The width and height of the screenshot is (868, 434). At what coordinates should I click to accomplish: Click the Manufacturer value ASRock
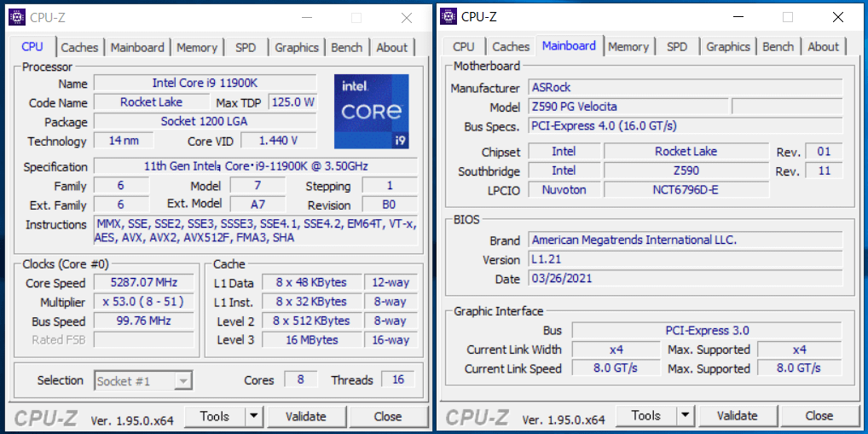(x=686, y=87)
